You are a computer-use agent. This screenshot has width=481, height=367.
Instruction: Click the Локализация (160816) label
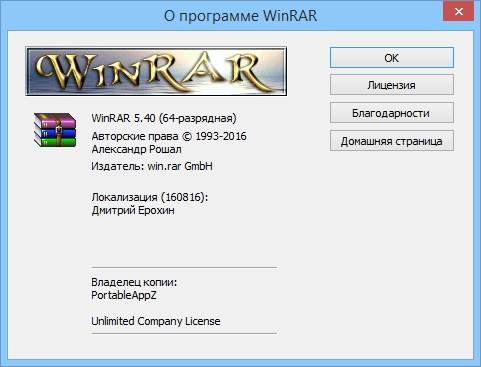click(x=150, y=197)
